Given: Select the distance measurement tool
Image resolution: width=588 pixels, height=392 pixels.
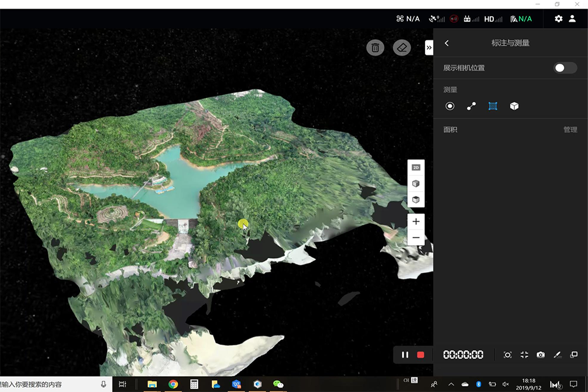Looking at the screenshot, I should 471,106.
